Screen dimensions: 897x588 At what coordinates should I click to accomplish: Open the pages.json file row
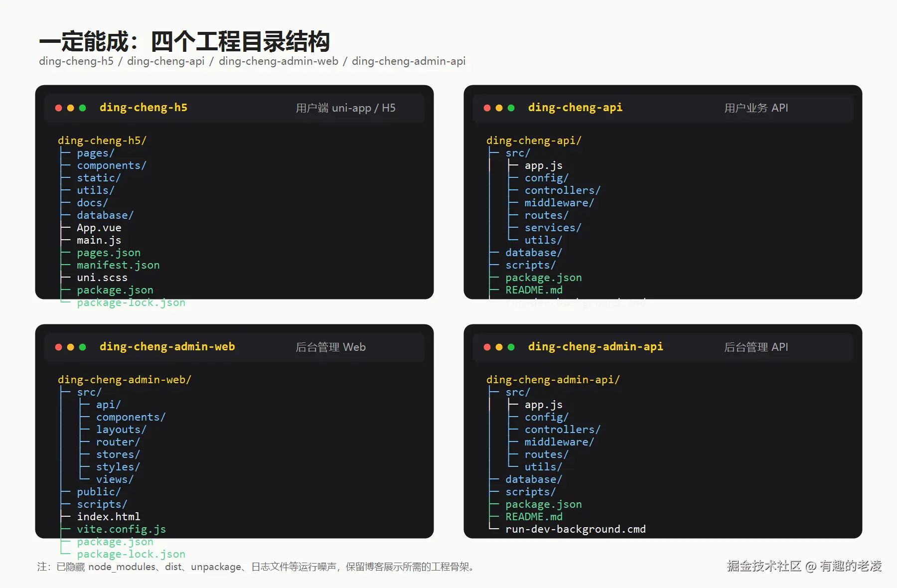pos(109,253)
